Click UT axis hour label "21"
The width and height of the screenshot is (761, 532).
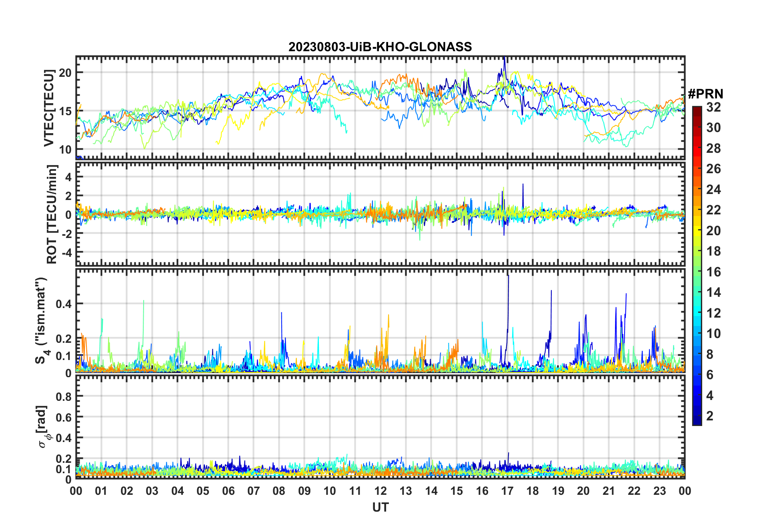click(609, 491)
